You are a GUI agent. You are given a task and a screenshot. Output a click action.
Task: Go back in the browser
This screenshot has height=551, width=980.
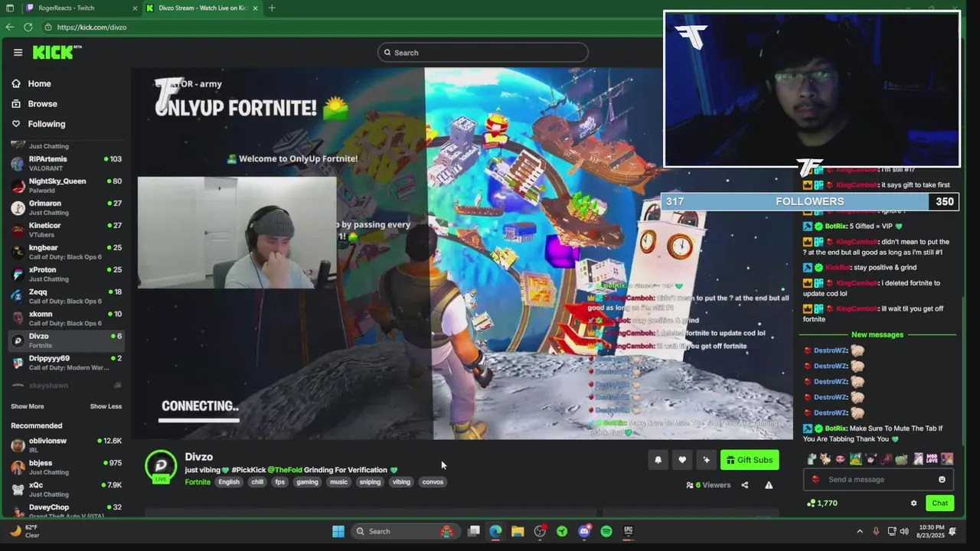10,27
